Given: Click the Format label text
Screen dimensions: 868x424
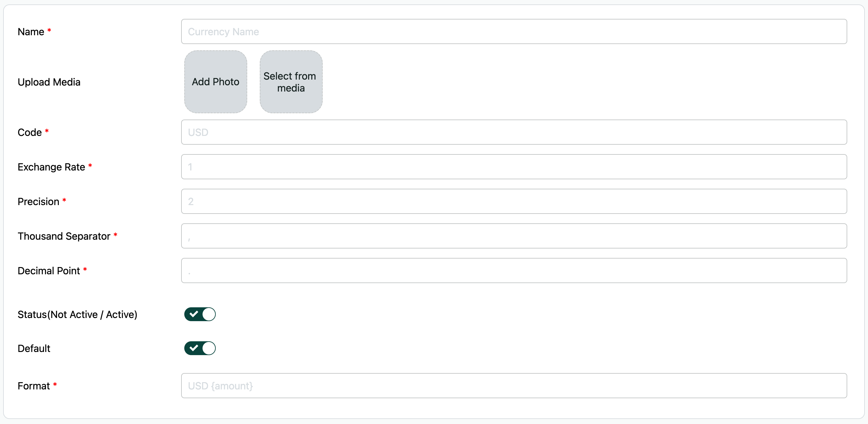Looking at the screenshot, I should [33, 386].
